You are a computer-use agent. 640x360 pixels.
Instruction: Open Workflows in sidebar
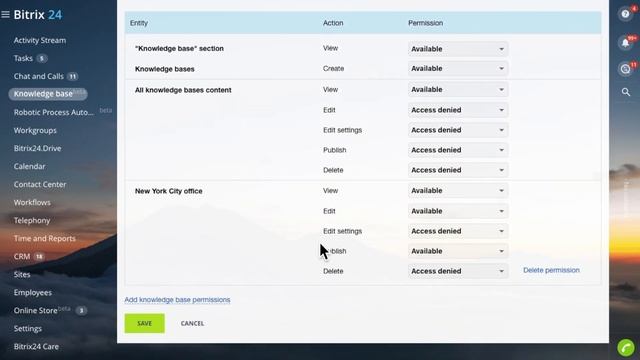[x=32, y=202]
